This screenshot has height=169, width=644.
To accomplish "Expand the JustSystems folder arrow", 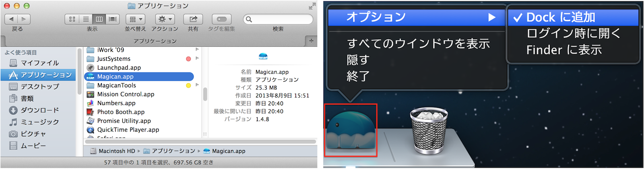I will pos(197,58).
